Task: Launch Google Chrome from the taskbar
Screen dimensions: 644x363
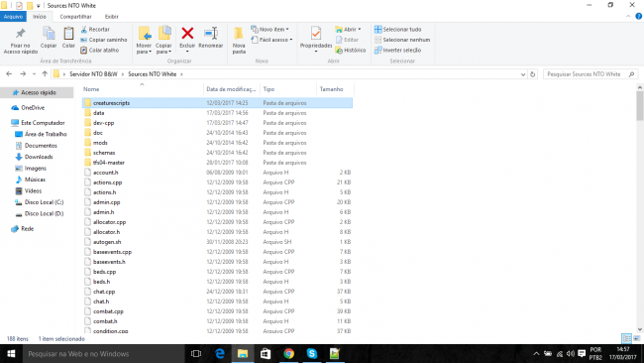Action: [x=288, y=353]
